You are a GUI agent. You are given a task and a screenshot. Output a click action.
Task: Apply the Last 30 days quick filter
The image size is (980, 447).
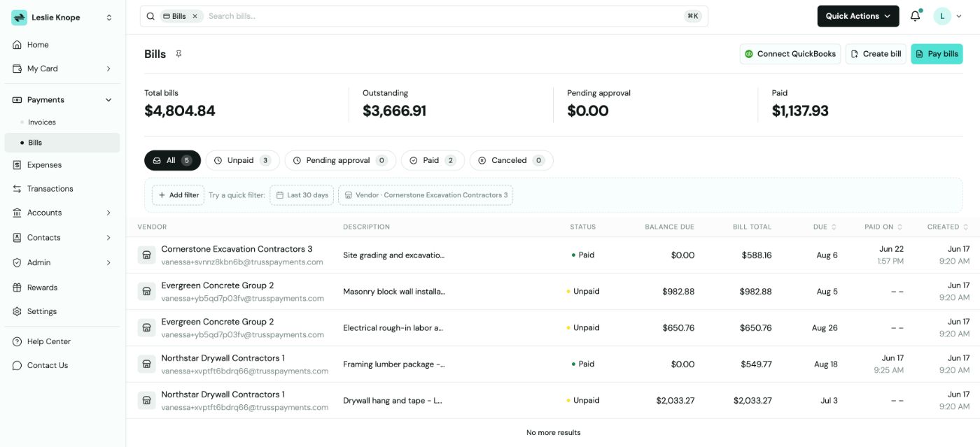[x=302, y=195]
